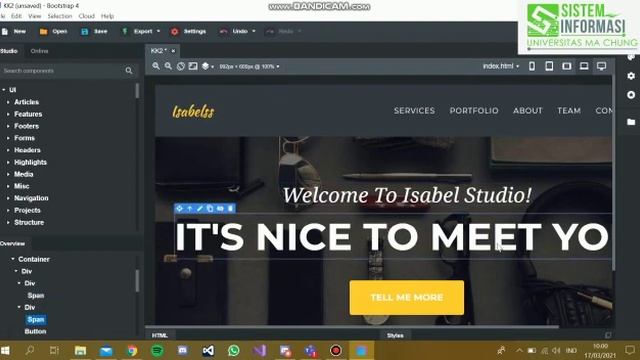Zoom in on the stage

tap(156, 66)
